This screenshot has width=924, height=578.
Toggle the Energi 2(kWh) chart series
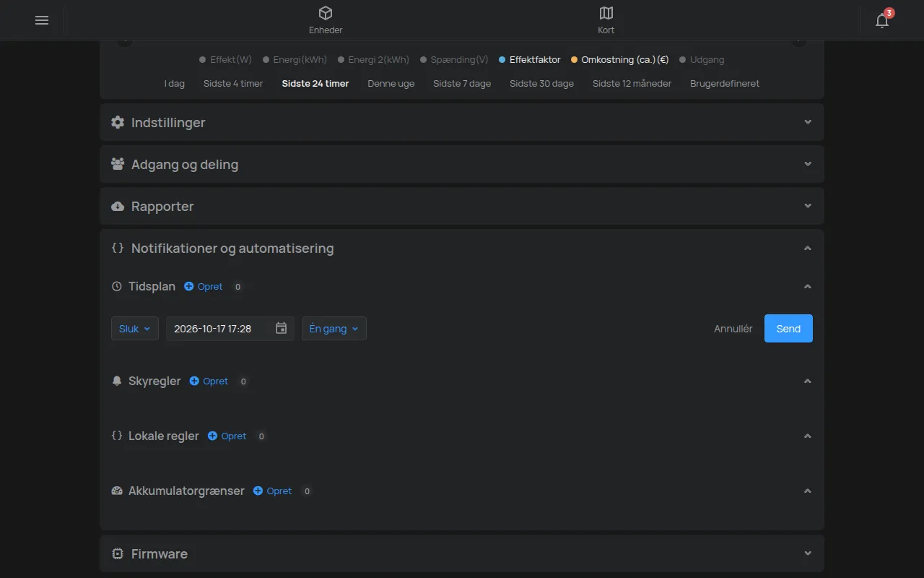pos(374,60)
